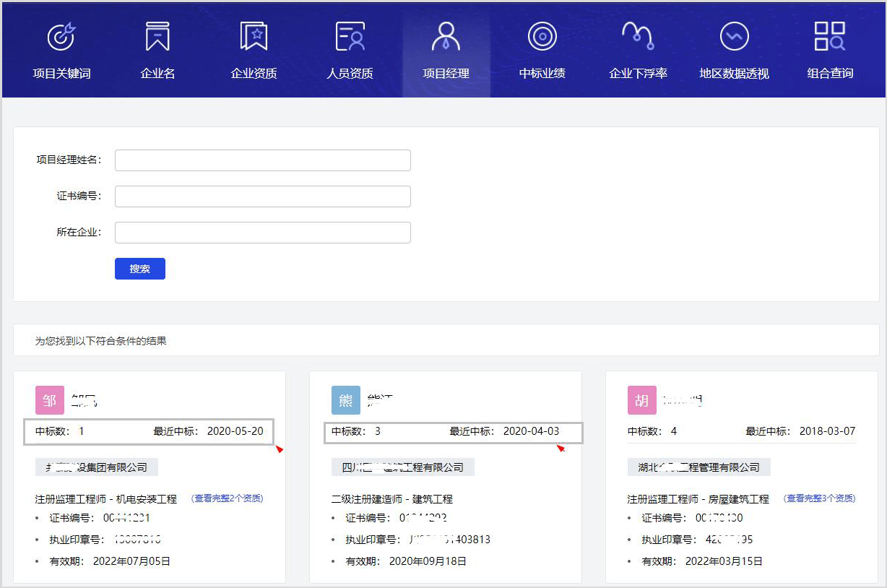Click the 最近中标 date 2018-03-07
This screenshot has height=588, width=887.
[x=828, y=431]
